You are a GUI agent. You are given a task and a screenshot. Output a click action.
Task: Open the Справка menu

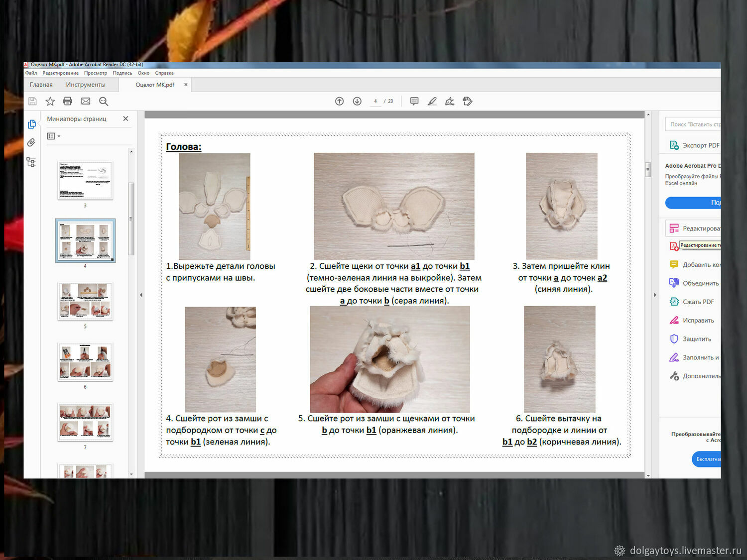[164, 73]
